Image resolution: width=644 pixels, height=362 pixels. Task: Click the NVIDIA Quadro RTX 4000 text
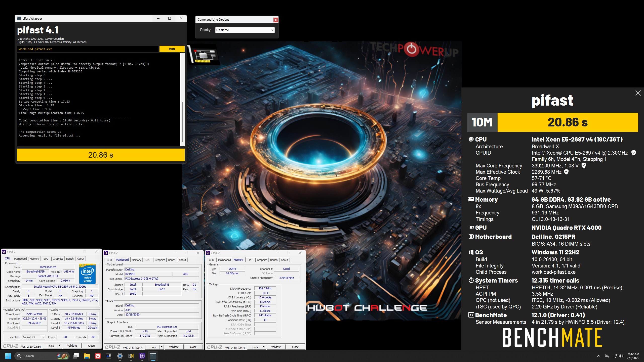pyautogui.click(x=566, y=228)
